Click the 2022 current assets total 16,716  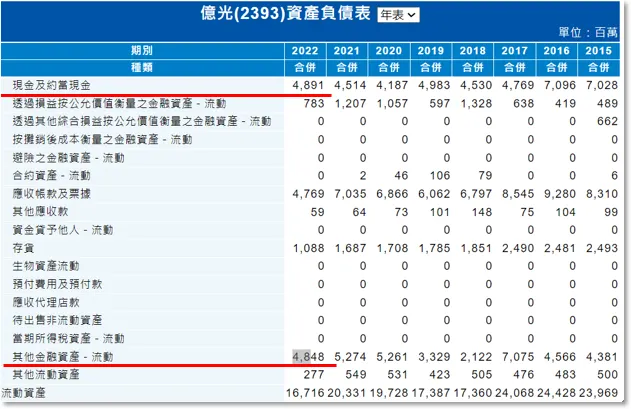click(x=305, y=392)
